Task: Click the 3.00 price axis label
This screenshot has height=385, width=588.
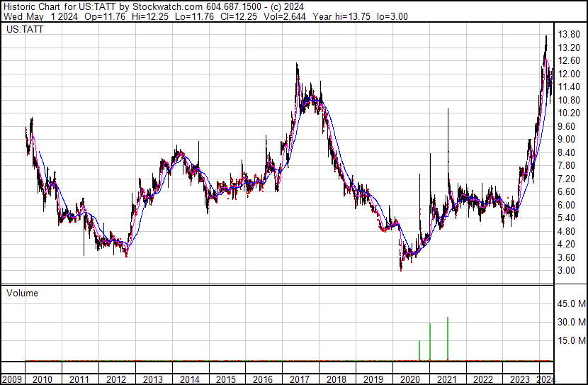Action: (x=567, y=271)
